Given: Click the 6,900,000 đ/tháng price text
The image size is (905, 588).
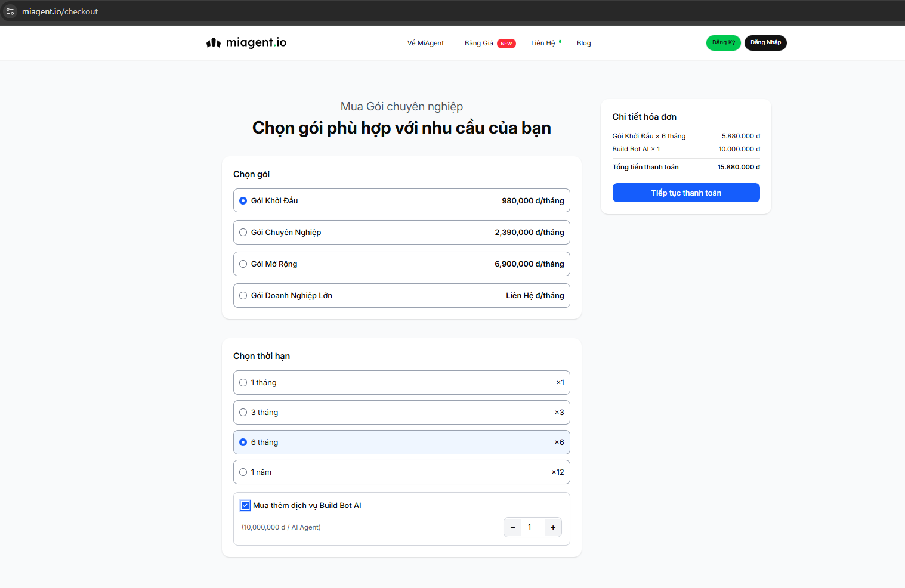Looking at the screenshot, I should pos(529,264).
